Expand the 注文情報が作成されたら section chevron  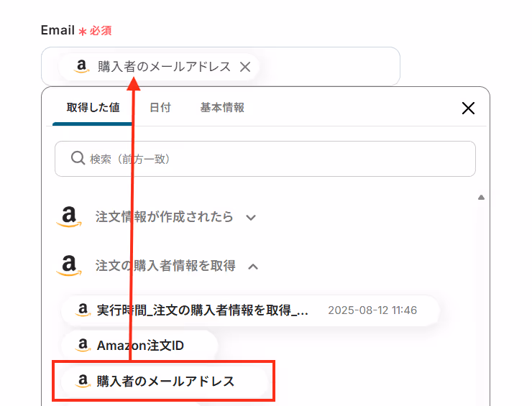(x=251, y=218)
